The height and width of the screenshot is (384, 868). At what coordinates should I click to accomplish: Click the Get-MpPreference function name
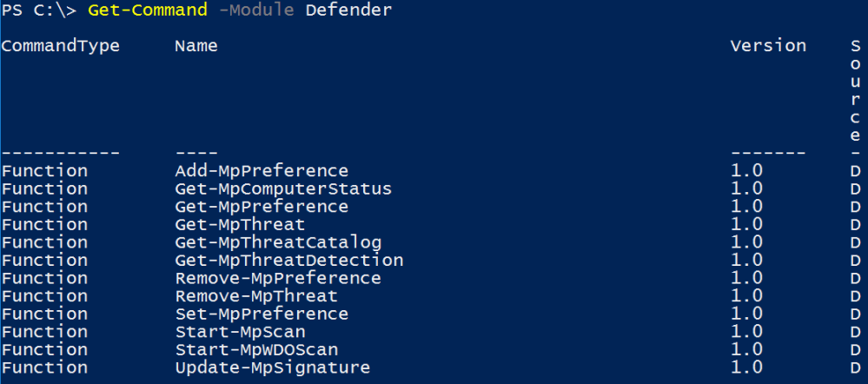coord(262,207)
